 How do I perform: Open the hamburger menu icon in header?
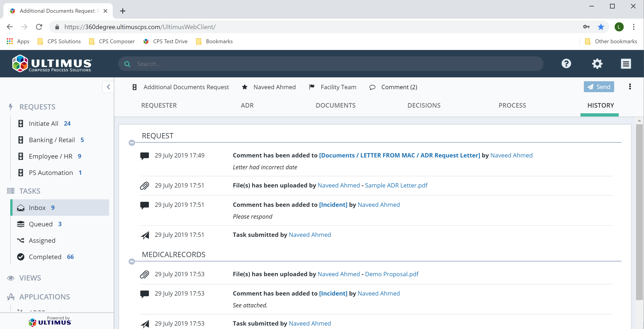coord(626,64)
